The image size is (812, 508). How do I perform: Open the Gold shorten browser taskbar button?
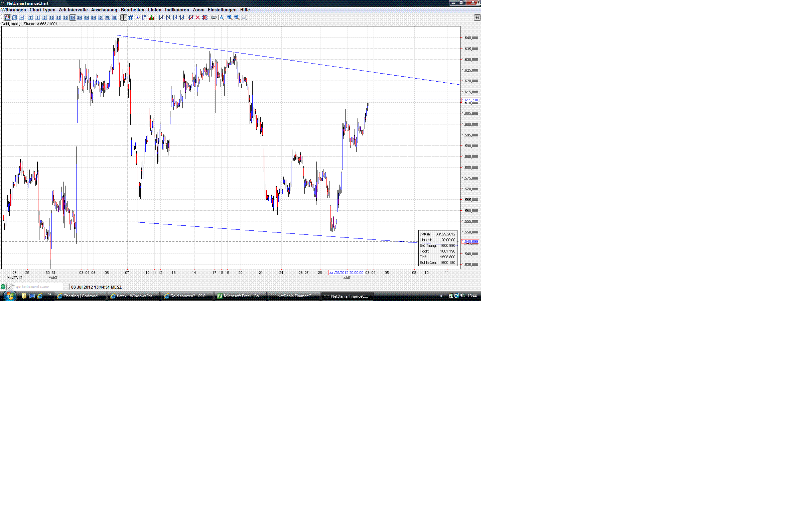point(187,296)
